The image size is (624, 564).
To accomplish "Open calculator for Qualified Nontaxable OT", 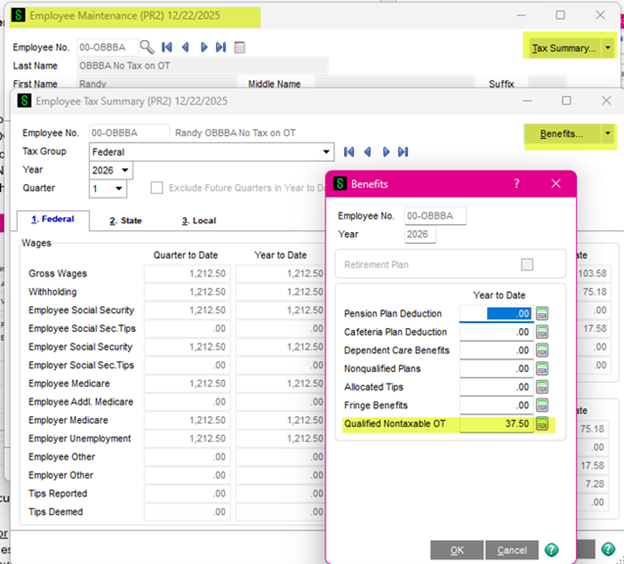I will 543,424.
